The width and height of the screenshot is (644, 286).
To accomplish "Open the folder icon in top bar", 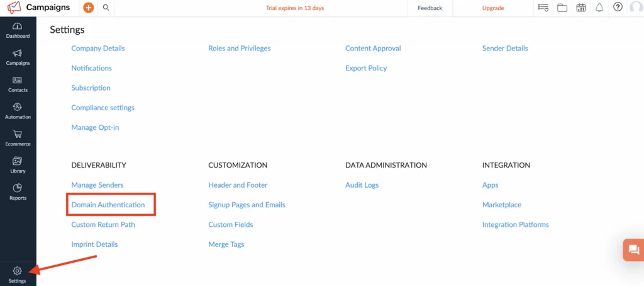I will pyautogui.click(x=562, y=8).
